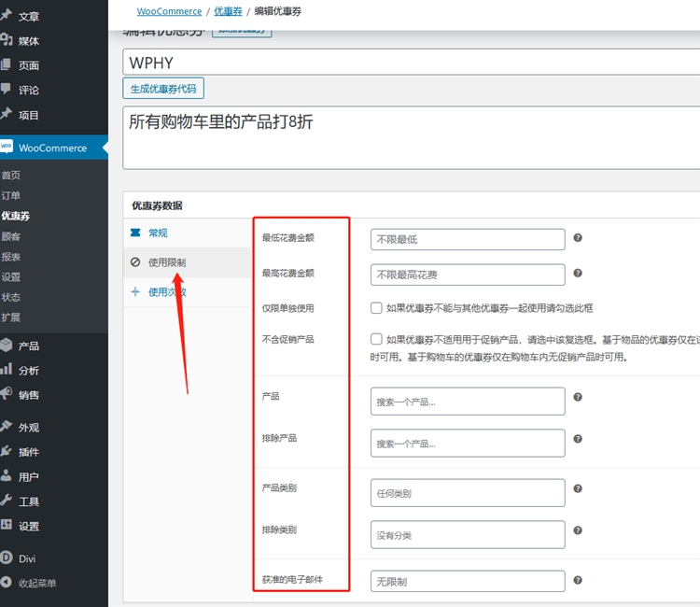Click help icon beside 产品类别 field
The height and width of the screenshot is (607, 700).
coord(578,488)
